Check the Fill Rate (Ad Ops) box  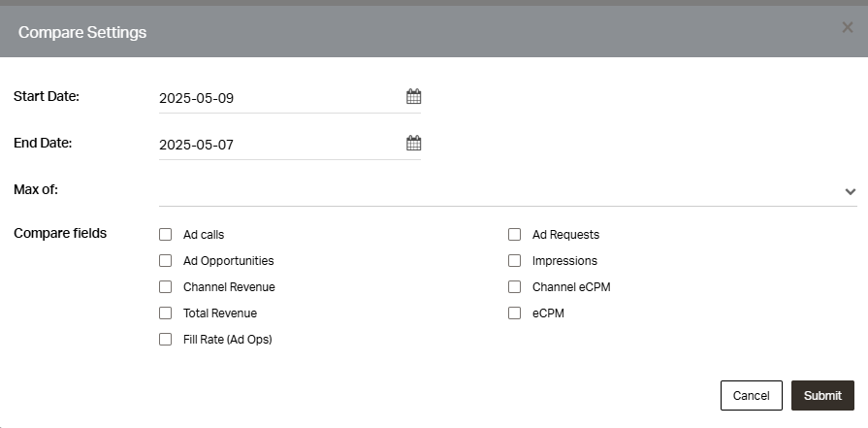(x=166, y=339)
